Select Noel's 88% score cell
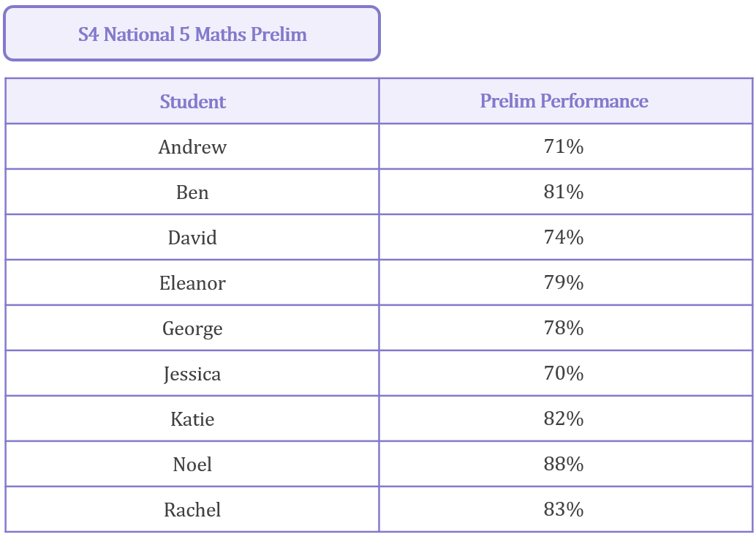Screen dimensions: 756x537 [x=564, y=465]
